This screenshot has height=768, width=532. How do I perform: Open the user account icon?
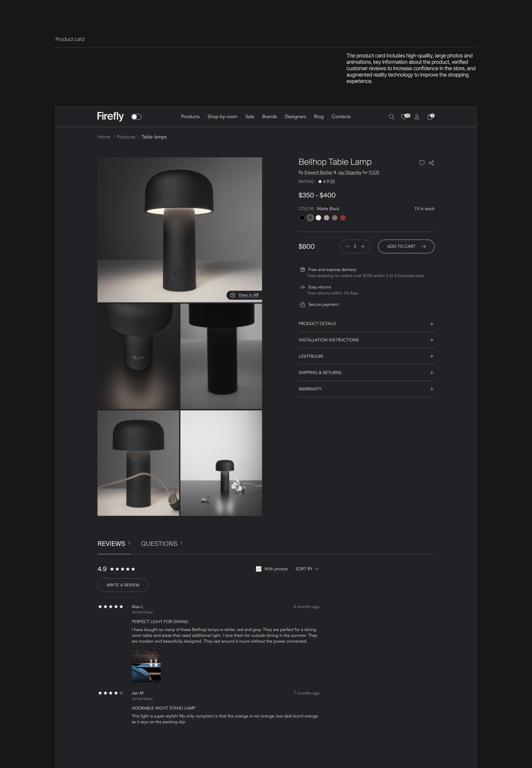click(x=417, y=117)
